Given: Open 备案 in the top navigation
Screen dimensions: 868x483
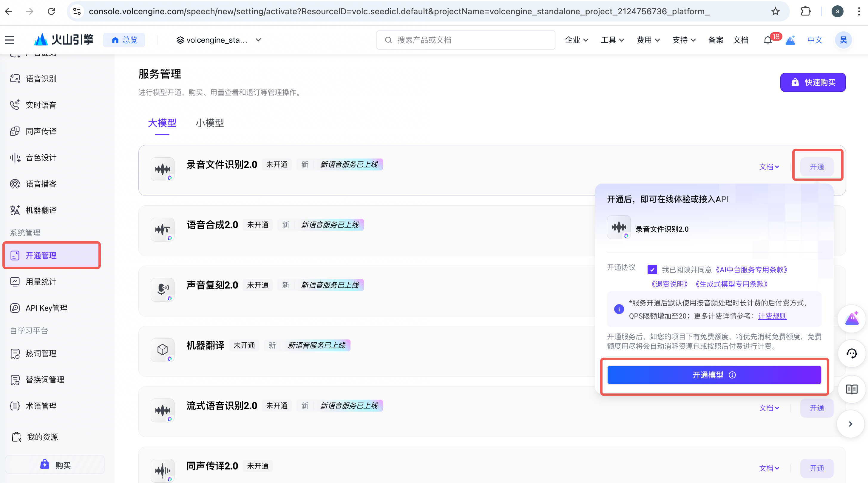Looking at the screenshot, I should coord(716,40).
